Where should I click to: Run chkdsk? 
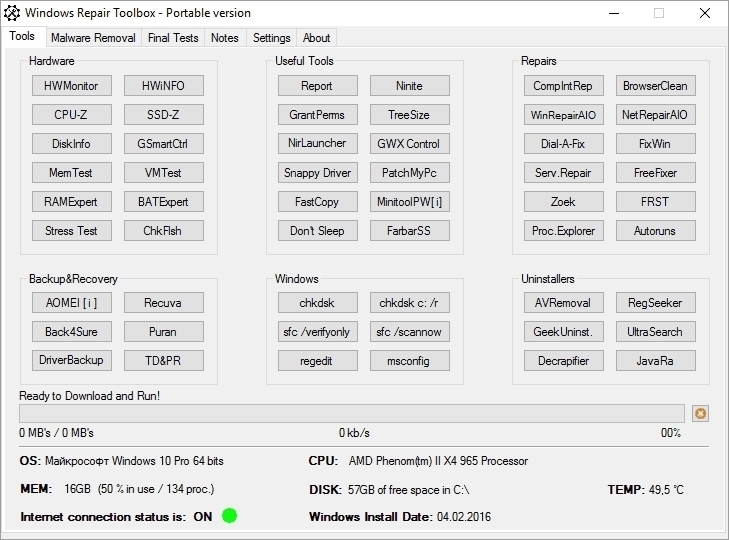tap(318, 303)
